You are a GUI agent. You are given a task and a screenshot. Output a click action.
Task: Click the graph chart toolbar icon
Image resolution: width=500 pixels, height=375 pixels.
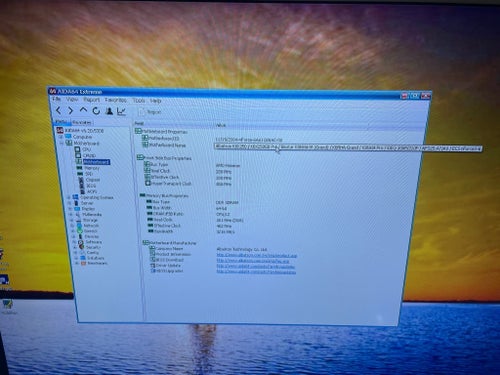121,111
